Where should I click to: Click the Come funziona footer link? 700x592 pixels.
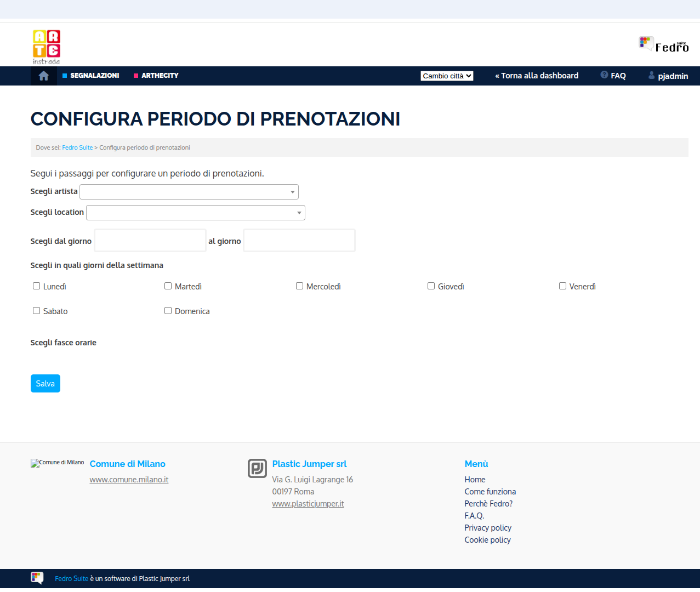[490, 492]
